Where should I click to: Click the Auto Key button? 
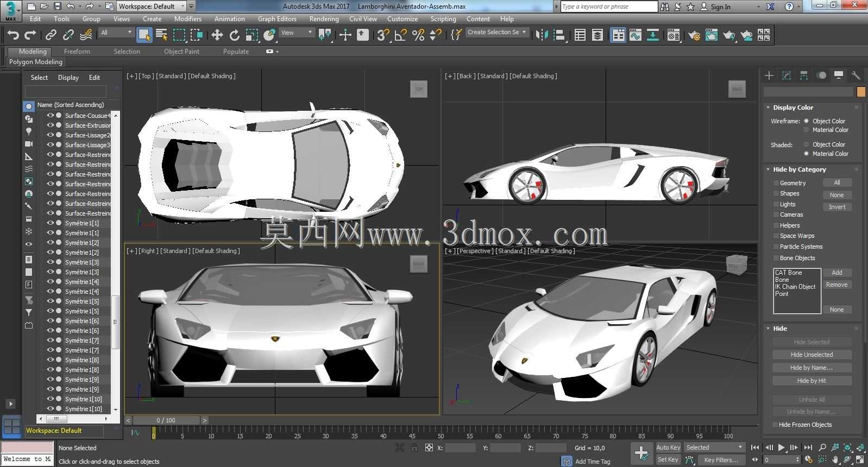coord(668,447)
